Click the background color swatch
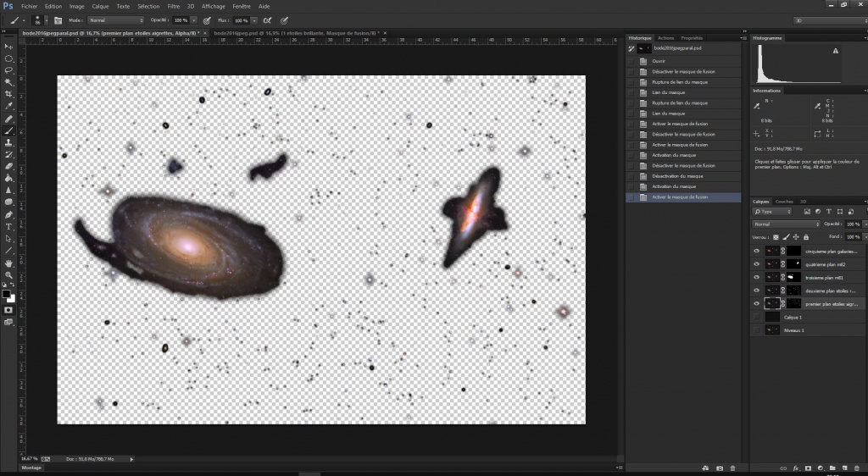 point(12,299)
